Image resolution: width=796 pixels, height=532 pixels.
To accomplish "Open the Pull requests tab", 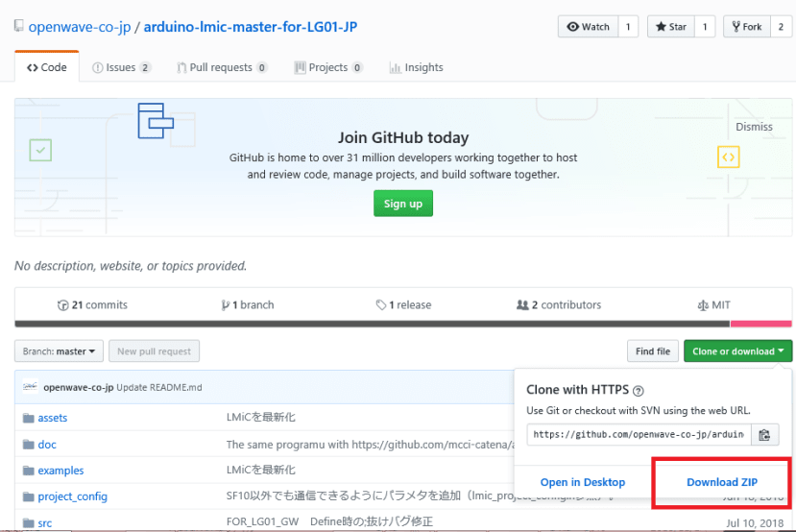I will click(x=222, y=67).
